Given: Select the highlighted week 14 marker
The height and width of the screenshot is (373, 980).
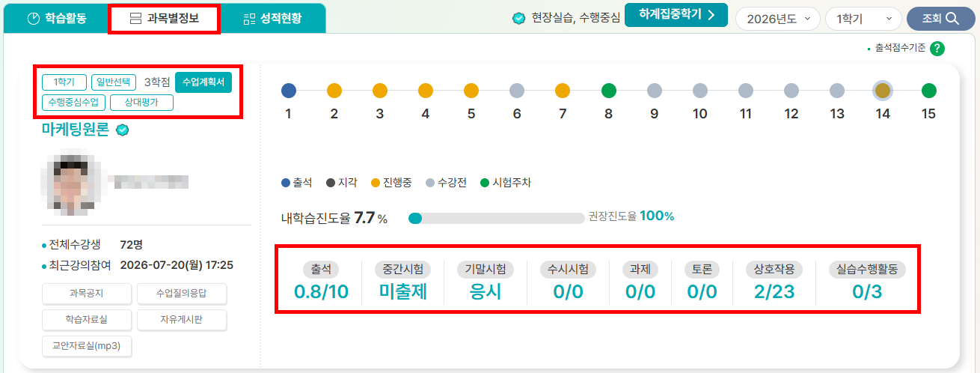Looking at the screenshot, I should [883, 91].
